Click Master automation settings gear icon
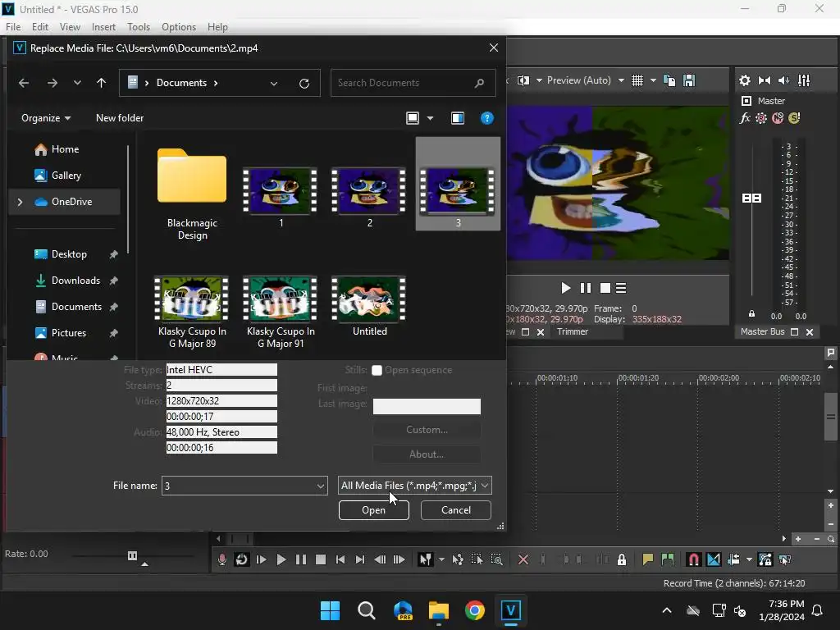Viewport: 840px width, 630px height. click(x=761, y=118)
